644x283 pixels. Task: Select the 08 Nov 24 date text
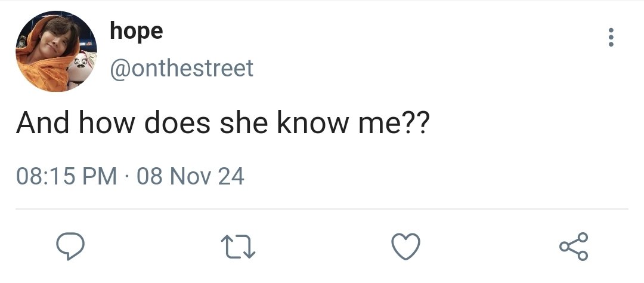click(x=190, y=176)
